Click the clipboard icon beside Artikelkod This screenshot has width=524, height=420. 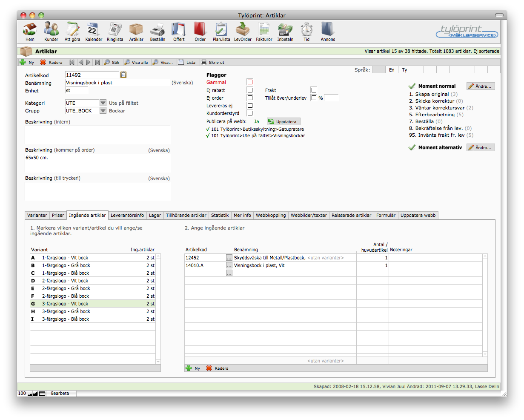tap(123, 75)
